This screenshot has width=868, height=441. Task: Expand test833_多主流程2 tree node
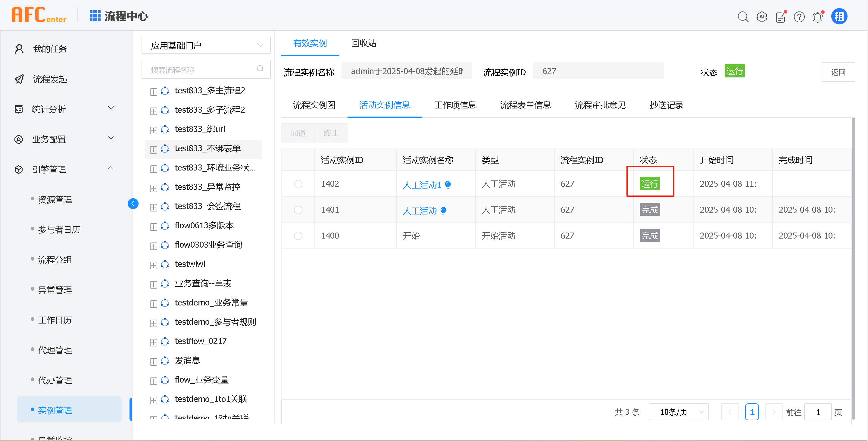tap(153, 92)
